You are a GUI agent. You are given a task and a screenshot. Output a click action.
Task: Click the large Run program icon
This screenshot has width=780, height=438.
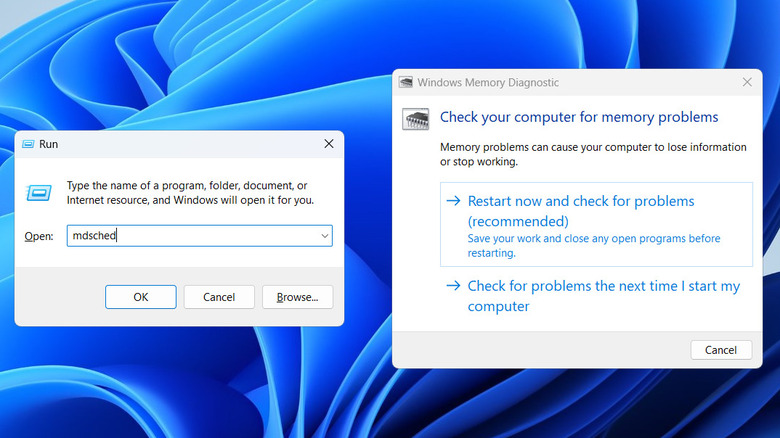point(39,193)
